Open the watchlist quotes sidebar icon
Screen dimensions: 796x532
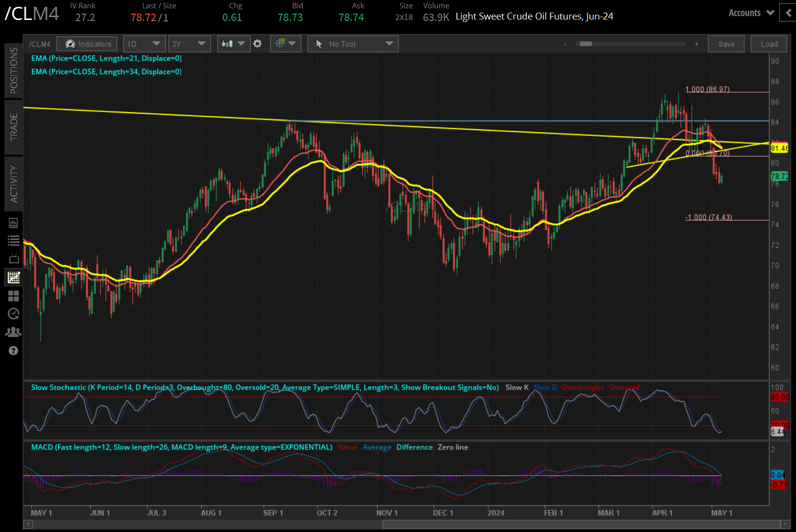pos(14,240)
